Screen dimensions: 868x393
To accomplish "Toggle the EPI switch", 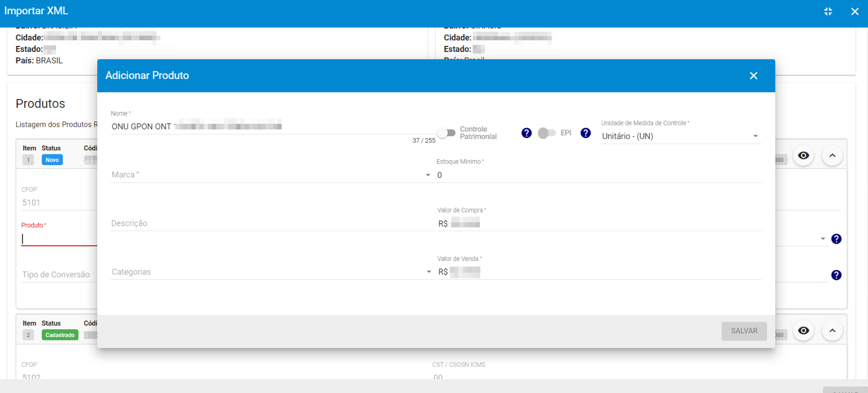I will tap(547, 133).
